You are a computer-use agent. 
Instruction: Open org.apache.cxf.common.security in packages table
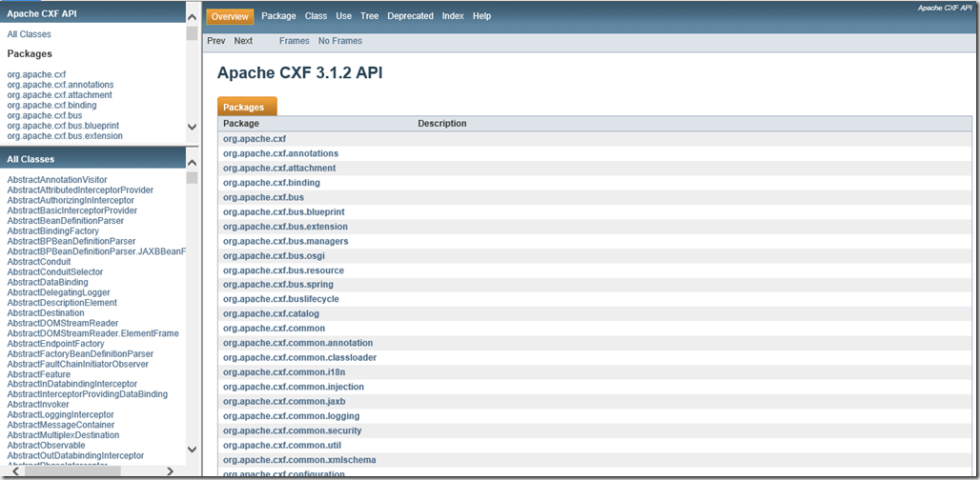click(293, 430)
